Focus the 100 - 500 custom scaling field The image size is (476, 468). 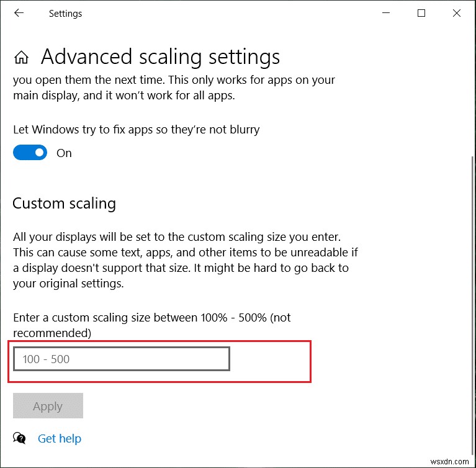pos(122,359)
